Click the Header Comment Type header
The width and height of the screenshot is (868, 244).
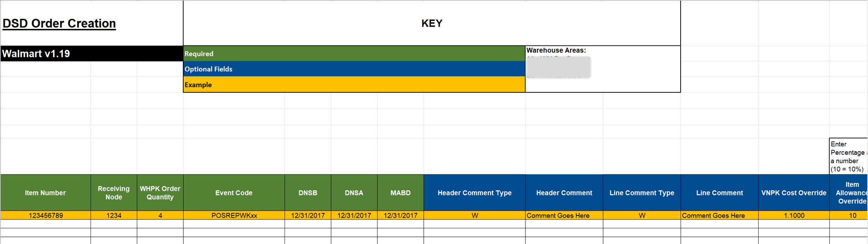475,193
